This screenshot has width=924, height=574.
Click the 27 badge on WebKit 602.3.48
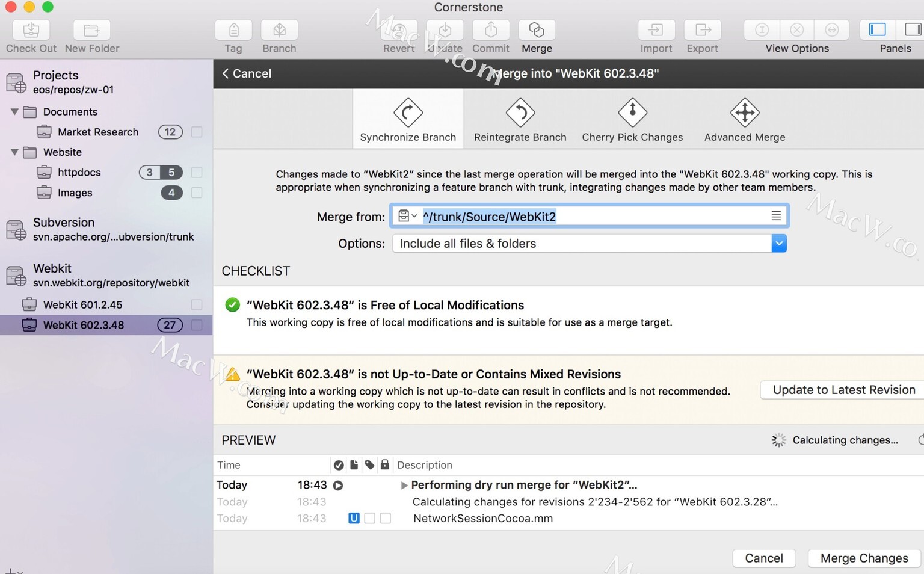pos(170,325)
